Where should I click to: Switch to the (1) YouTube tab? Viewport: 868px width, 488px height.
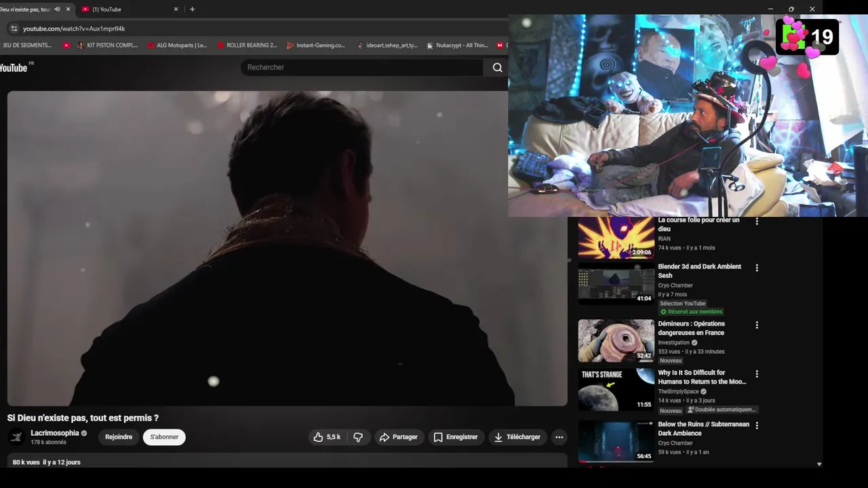coord(129,9)
